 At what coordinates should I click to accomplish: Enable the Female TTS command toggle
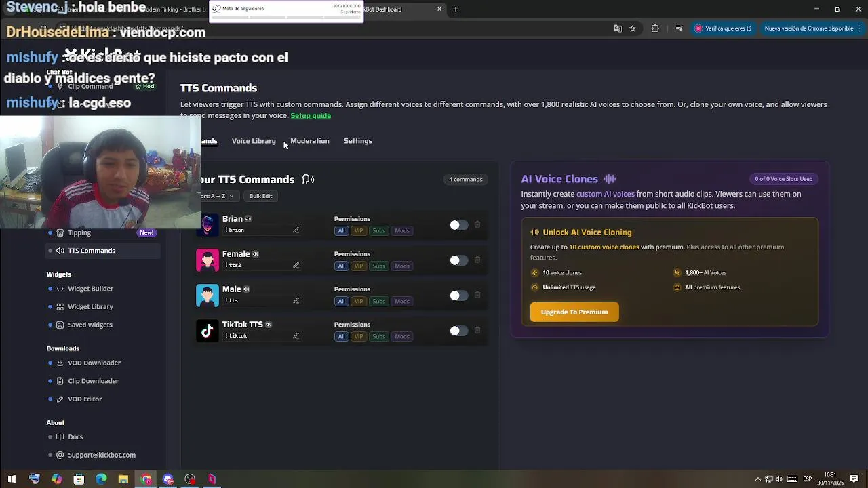pos(458,260)
